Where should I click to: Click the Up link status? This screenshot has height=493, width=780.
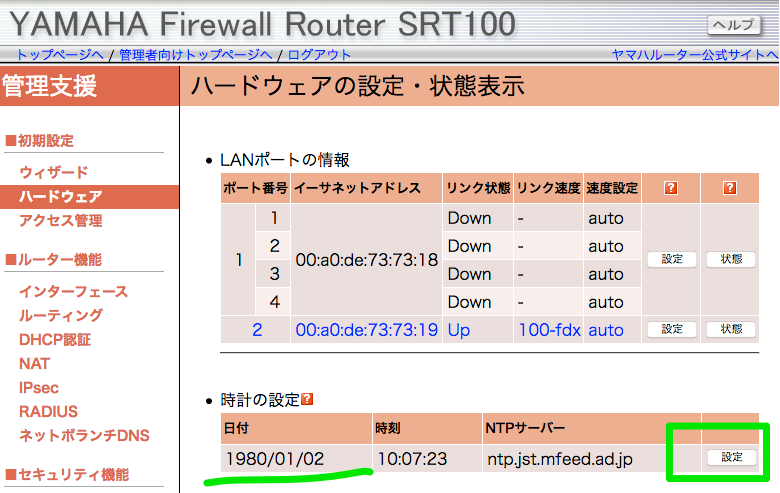pos(459,330)
